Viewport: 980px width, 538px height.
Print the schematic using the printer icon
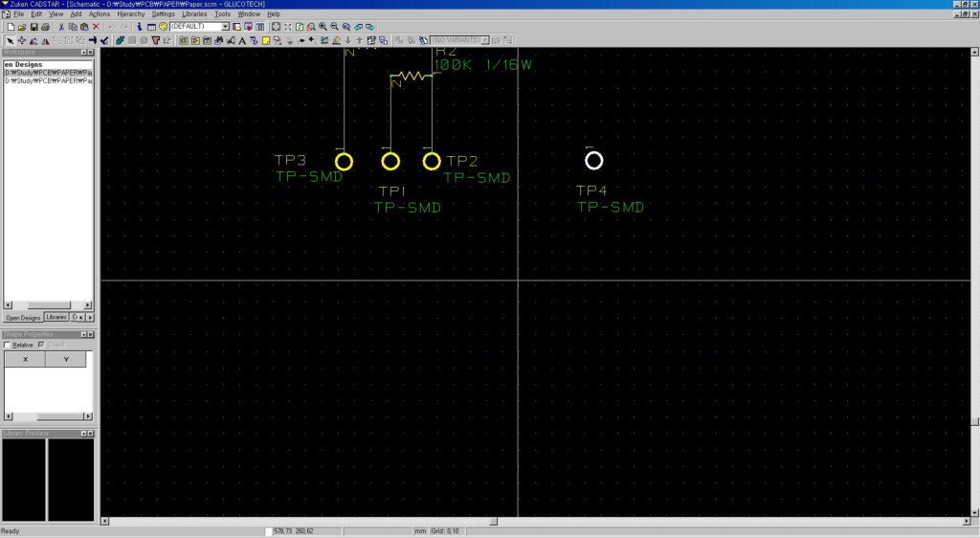point(45,27)
